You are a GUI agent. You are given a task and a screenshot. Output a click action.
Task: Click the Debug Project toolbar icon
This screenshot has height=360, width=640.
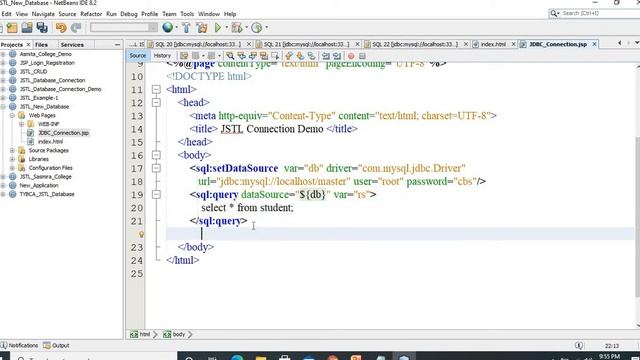coord(236,28)
